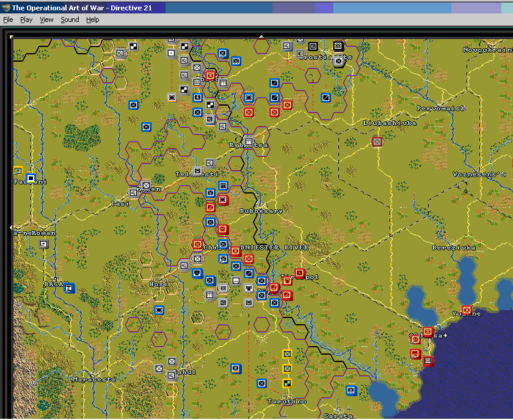Select the gray armored unit with orange bar
Screen dimensions: 513x420
(172, 98)
